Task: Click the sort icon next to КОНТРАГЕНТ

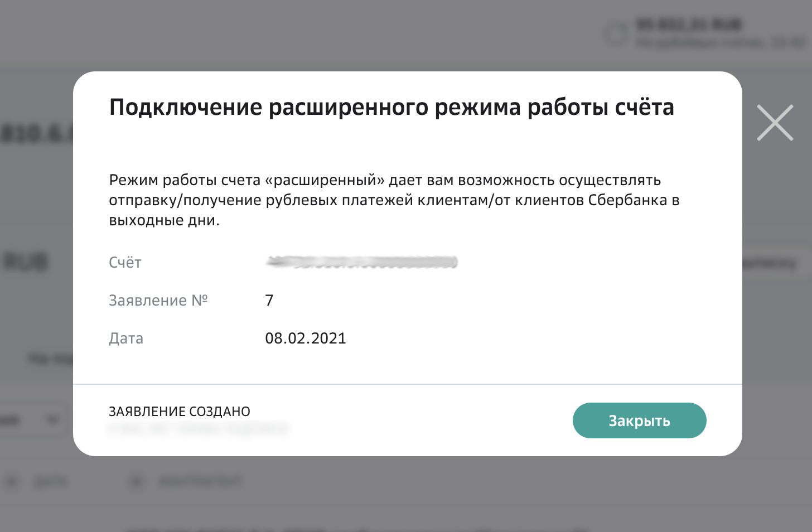Action: (137, 482)
